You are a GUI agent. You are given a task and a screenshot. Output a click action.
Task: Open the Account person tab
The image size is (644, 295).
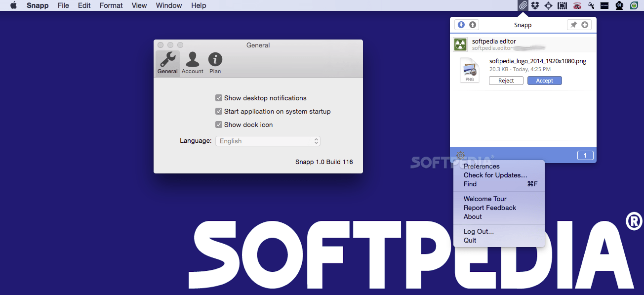click(x=192, y=63)
